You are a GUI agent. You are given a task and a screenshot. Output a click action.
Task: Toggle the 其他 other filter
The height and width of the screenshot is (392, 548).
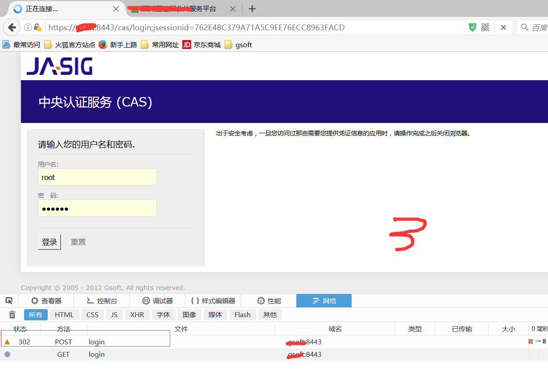click(x=270, y=314)
